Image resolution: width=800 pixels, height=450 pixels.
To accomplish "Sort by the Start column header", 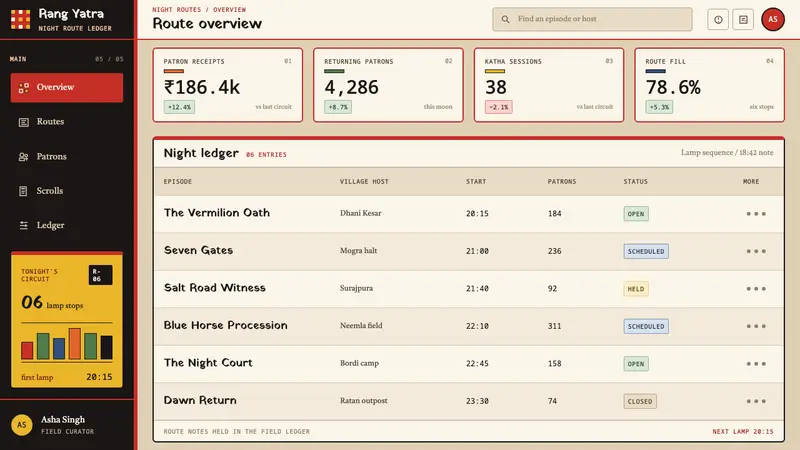I will [x=476, y=182].
